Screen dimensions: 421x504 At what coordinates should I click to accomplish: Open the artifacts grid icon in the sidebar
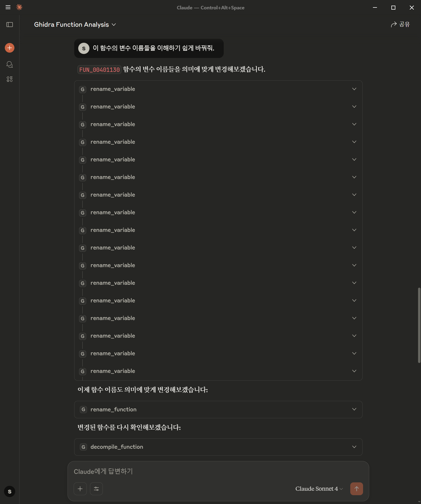click(10, 79)
